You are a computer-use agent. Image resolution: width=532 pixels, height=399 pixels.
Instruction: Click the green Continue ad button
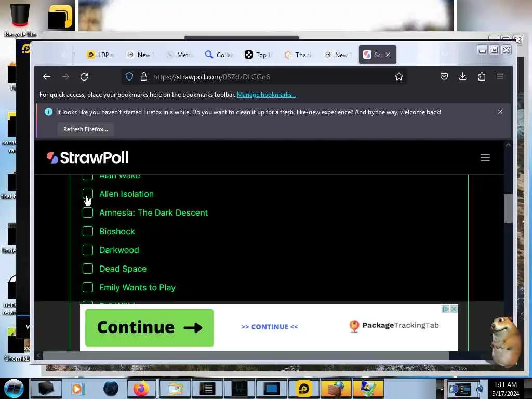(149, 328)
